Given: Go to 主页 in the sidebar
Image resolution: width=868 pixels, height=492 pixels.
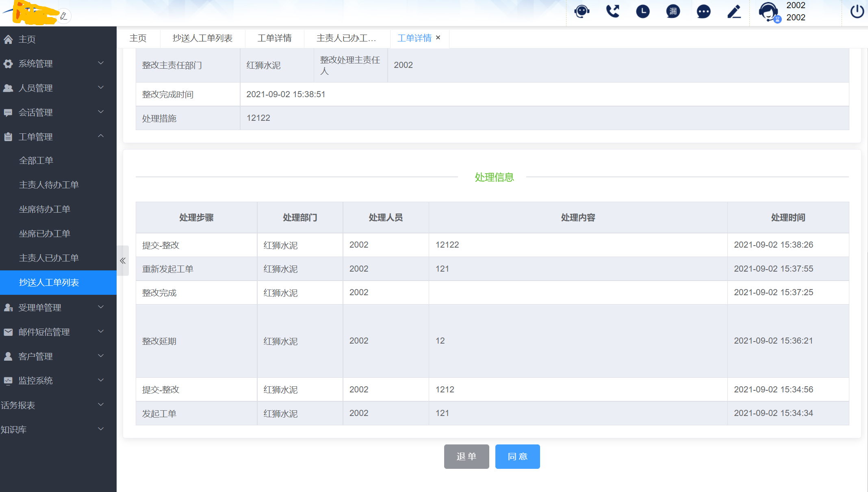Looking at the screenshot, I should click(x=27, y=39).
